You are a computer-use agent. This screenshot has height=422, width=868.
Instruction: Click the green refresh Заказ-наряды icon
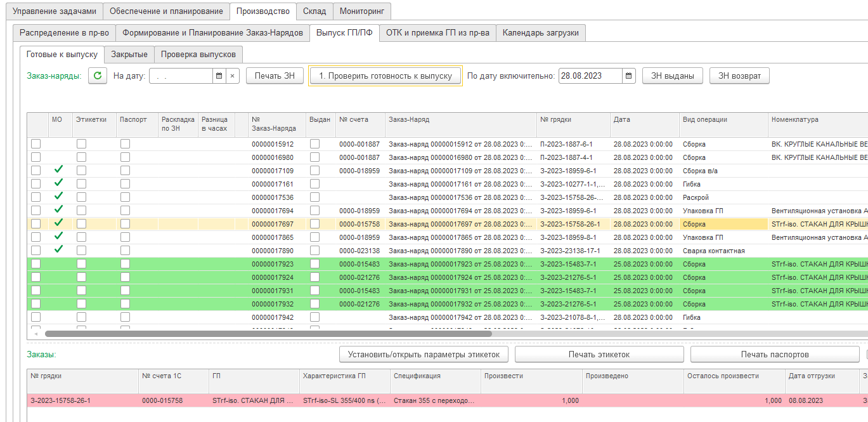click(97, 76)
